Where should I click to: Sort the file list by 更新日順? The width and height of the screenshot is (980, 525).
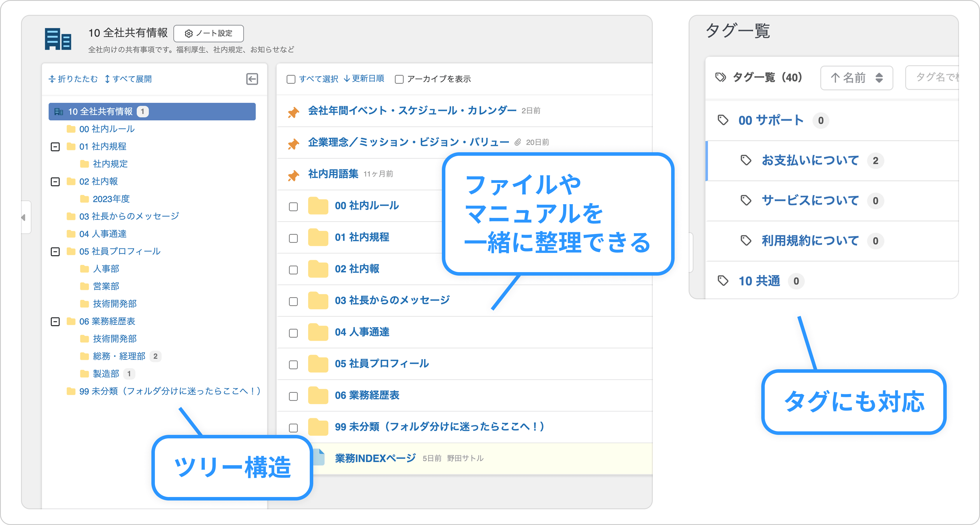(x=364, y=79)
